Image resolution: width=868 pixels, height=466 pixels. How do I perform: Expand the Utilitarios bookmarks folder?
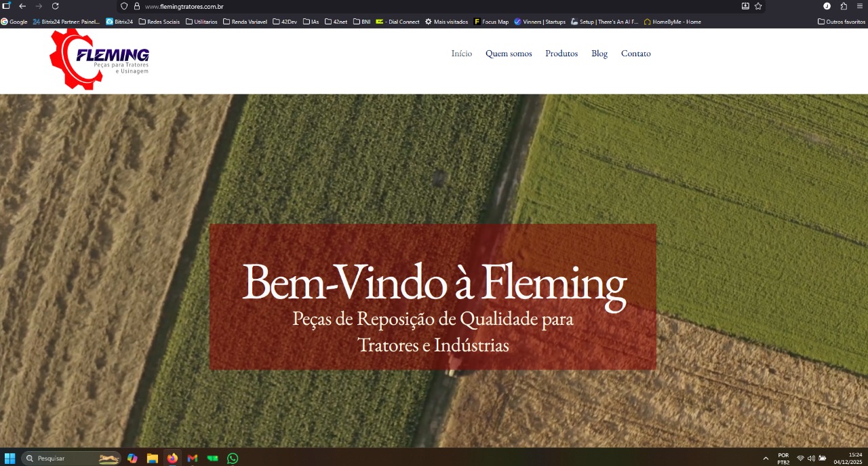[201, 22]
